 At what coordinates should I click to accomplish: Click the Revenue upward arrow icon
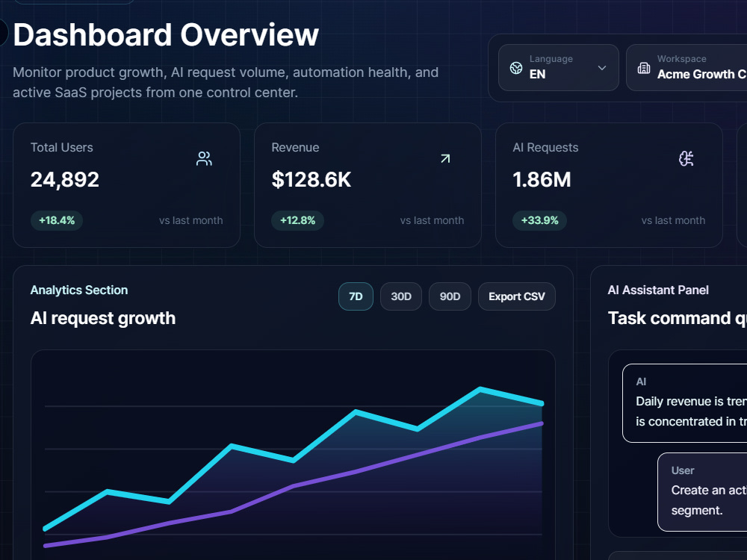click(x=445, y=158)
